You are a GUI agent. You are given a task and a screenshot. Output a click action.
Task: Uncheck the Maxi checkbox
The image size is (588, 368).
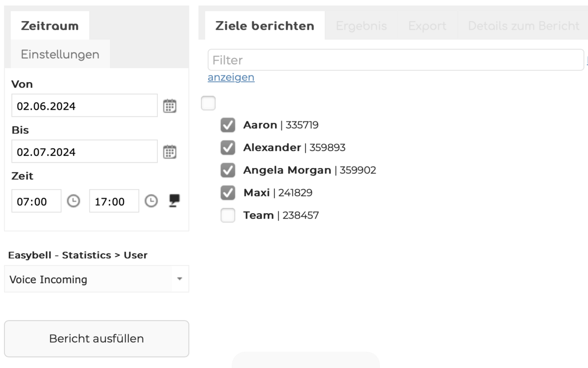tap(228, 193)
